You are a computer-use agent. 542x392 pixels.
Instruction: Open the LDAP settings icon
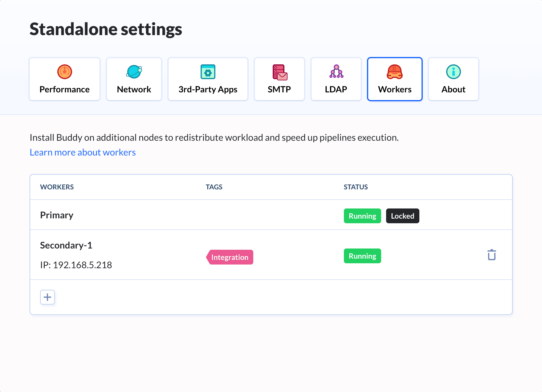point(336,72)
